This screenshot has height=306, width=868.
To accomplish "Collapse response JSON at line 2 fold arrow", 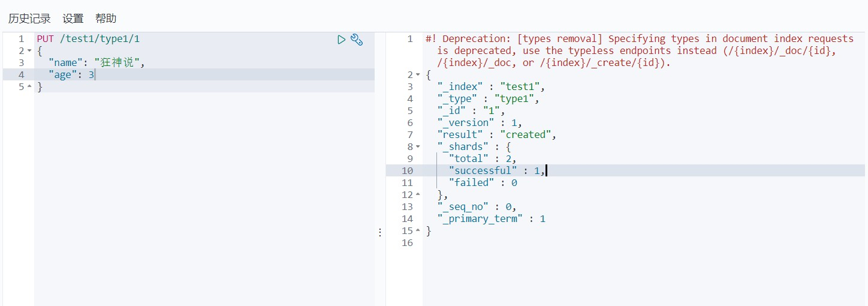I will pyautogui.click(x=418, y=75).
